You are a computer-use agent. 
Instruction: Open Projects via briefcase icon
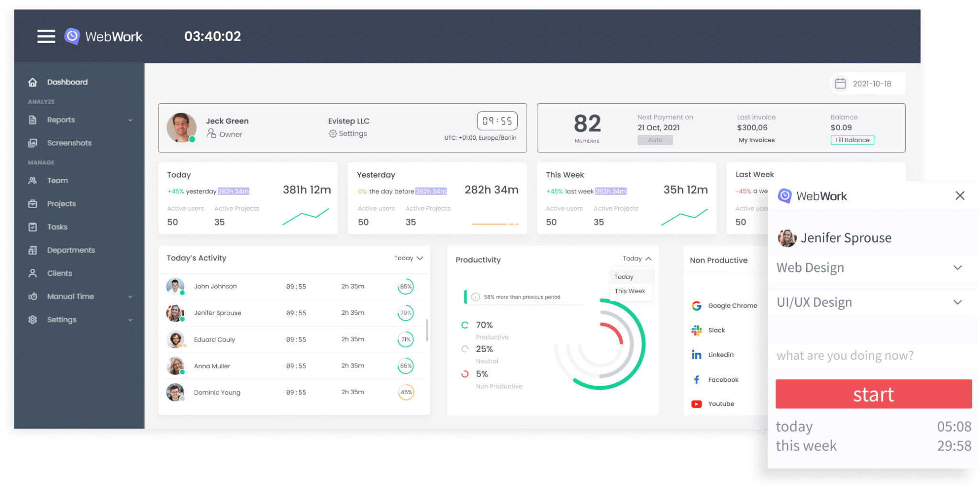pyautogui.click(x=33, y=204)
